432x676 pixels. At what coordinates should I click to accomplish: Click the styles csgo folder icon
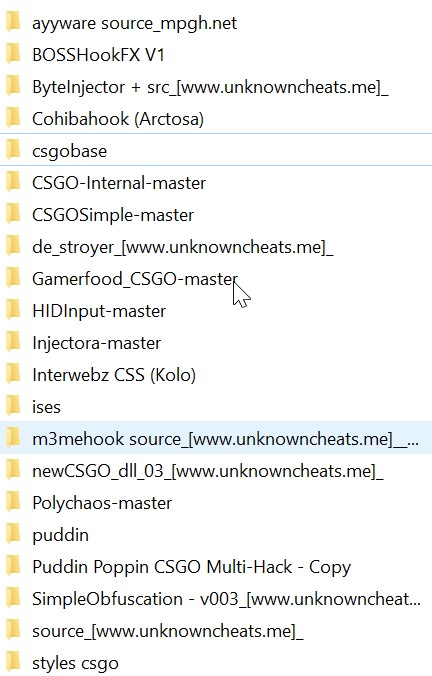(x=13, y=662)
